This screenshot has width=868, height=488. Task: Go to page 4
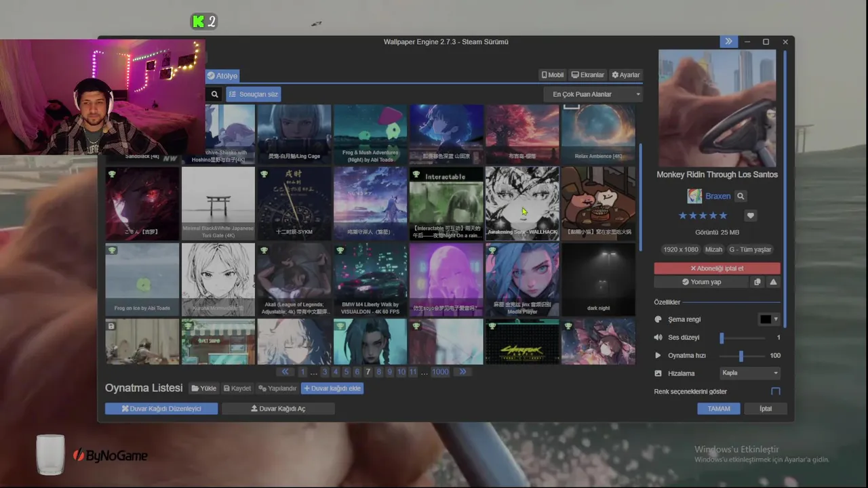click(x=336, y=372)
